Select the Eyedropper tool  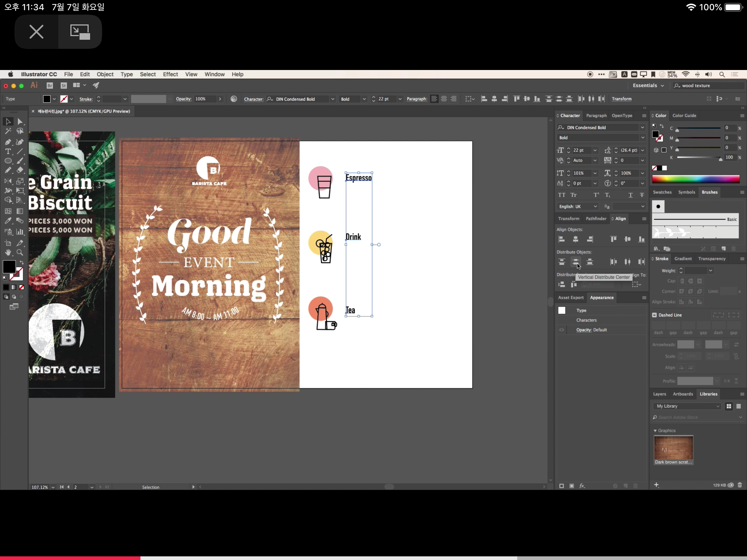[8, 221]
